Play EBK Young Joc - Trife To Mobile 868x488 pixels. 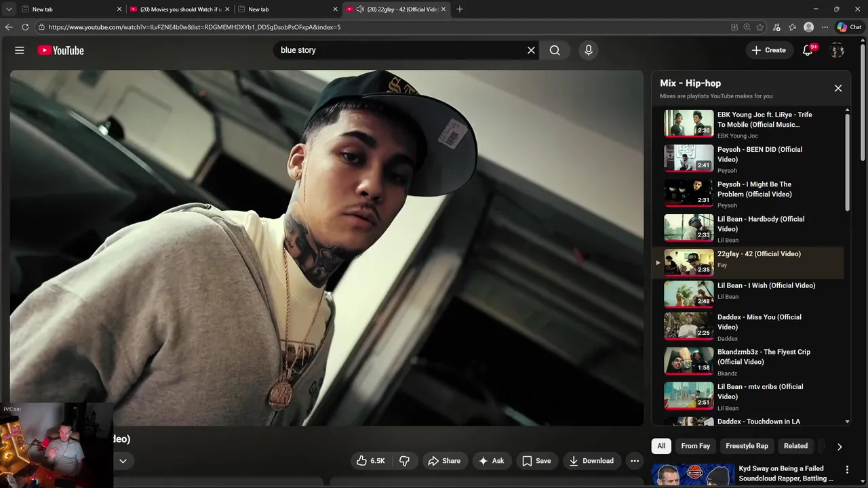(748, 124)
